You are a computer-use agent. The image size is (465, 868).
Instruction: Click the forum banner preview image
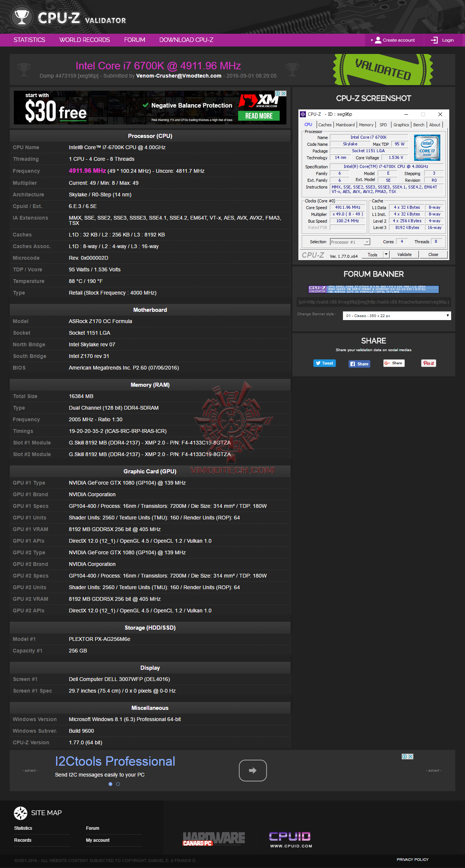[x=374, y=289]
